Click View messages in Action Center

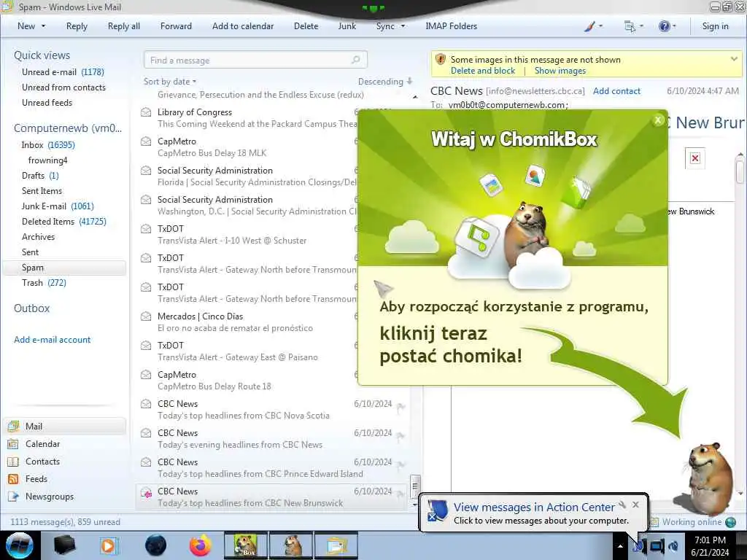click(x=534, y=507)
